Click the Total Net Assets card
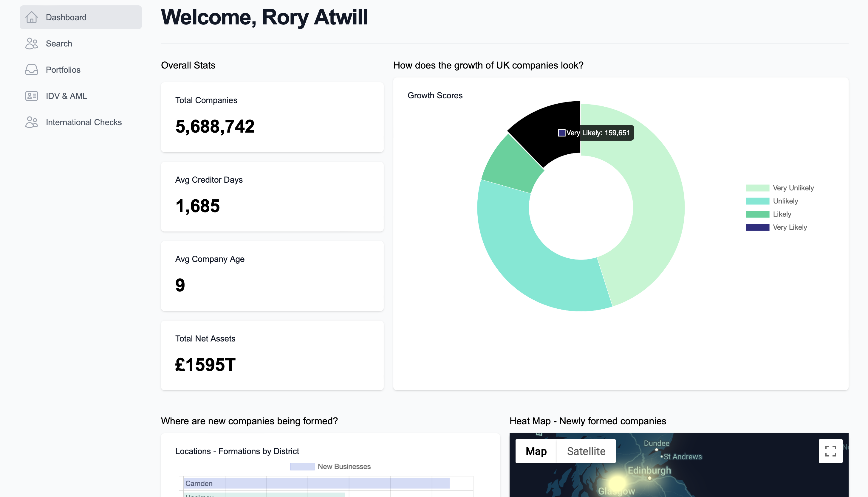 (x=272, y=355)
